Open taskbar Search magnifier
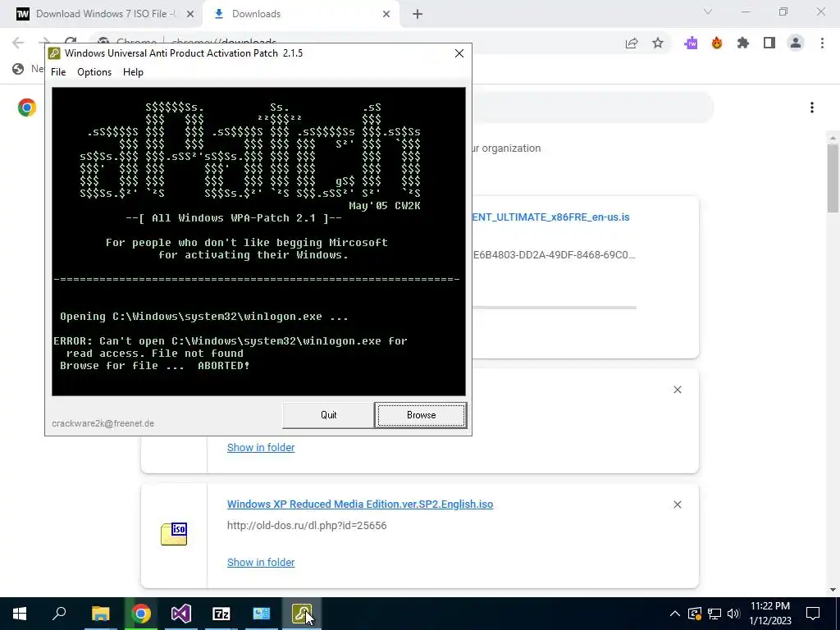The image size is (840, 630). [x=59, y=614]
